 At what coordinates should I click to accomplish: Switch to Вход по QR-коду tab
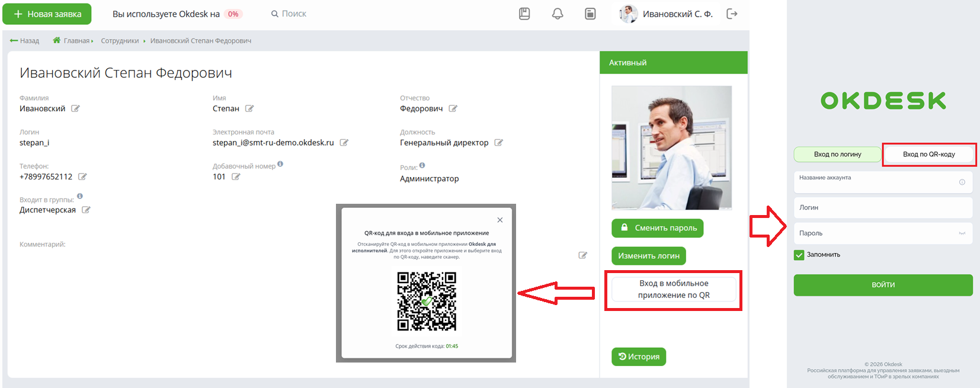coord(928,155)
